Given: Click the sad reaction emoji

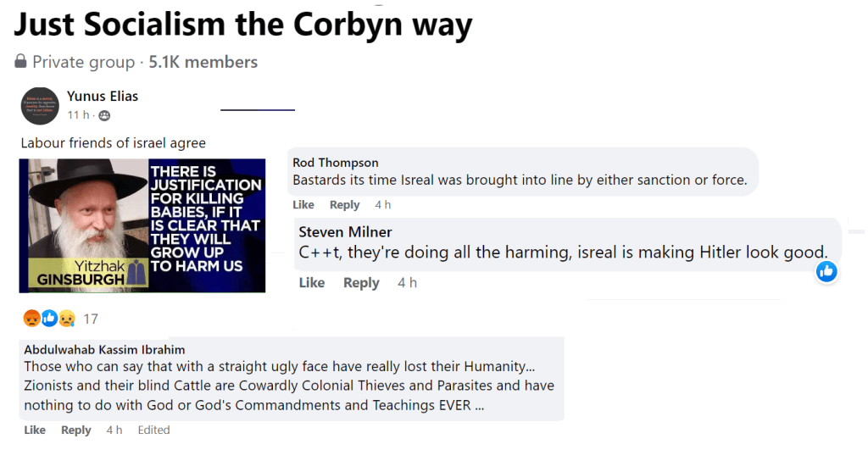Looking at the screenshot, I should [65, 319].
